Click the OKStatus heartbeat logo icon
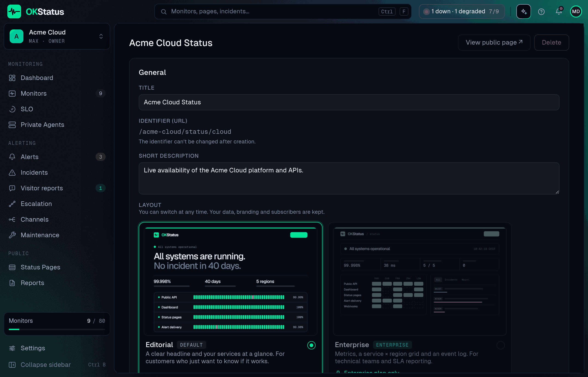Screen dimensions: 588x377 click(14, 11)
